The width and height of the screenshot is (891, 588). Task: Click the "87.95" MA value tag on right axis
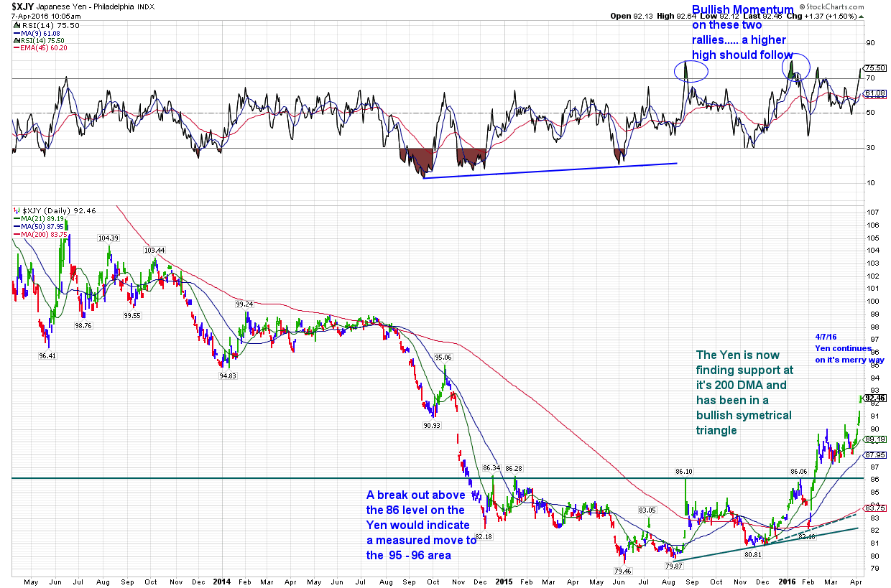[875, 455]
